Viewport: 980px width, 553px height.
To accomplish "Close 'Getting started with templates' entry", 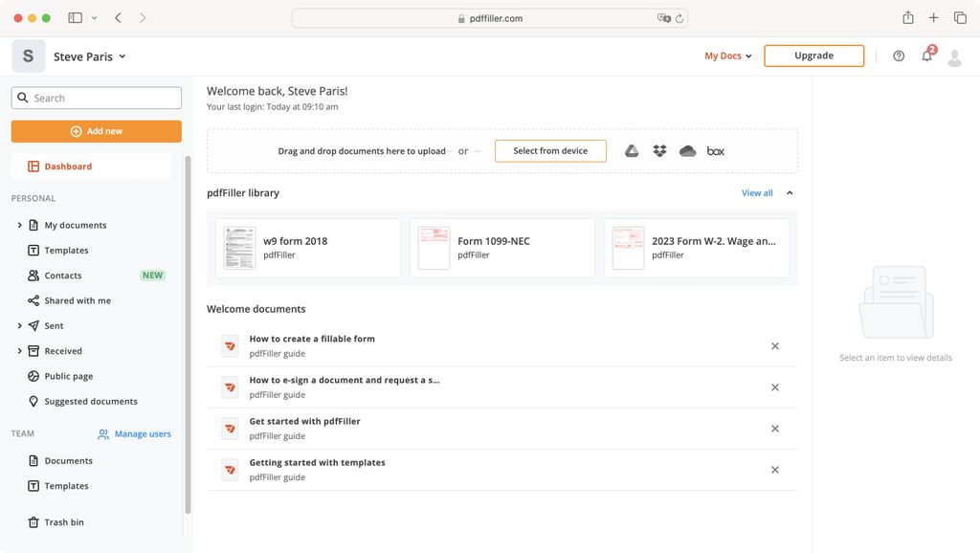I will (x=775, y=470).
